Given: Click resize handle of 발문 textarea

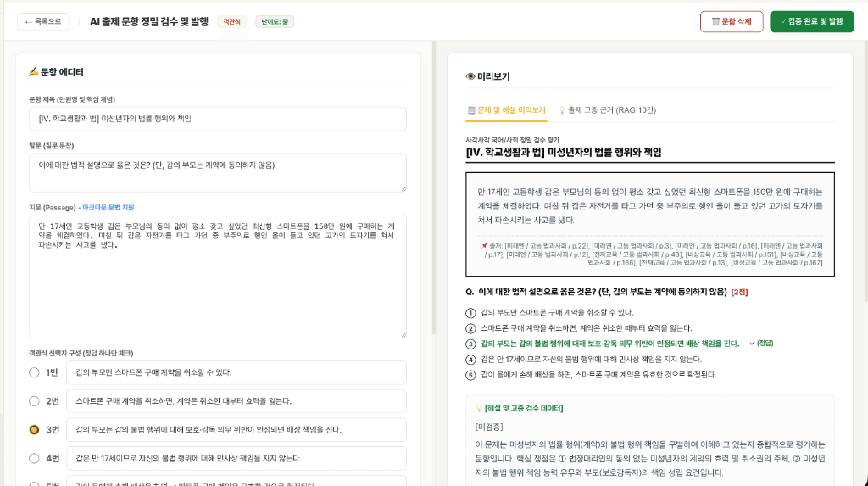Looking at the screenshot, I should 403,188.
